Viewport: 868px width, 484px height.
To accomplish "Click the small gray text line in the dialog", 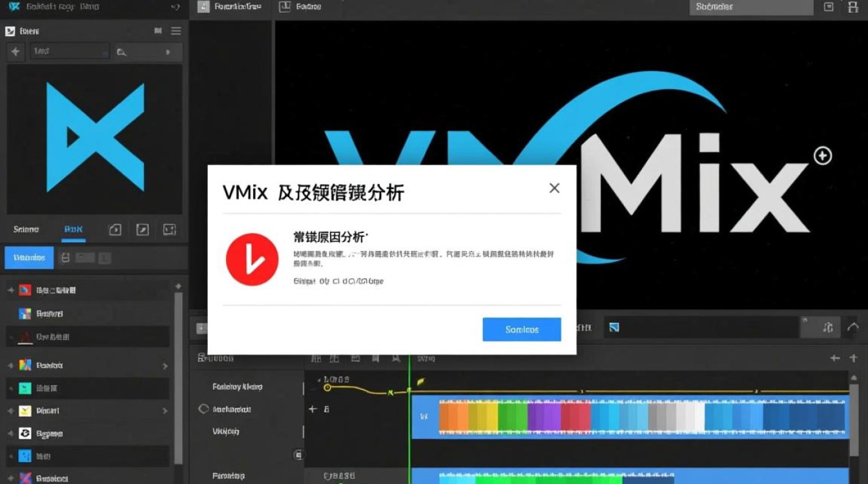I will (338, 281).
